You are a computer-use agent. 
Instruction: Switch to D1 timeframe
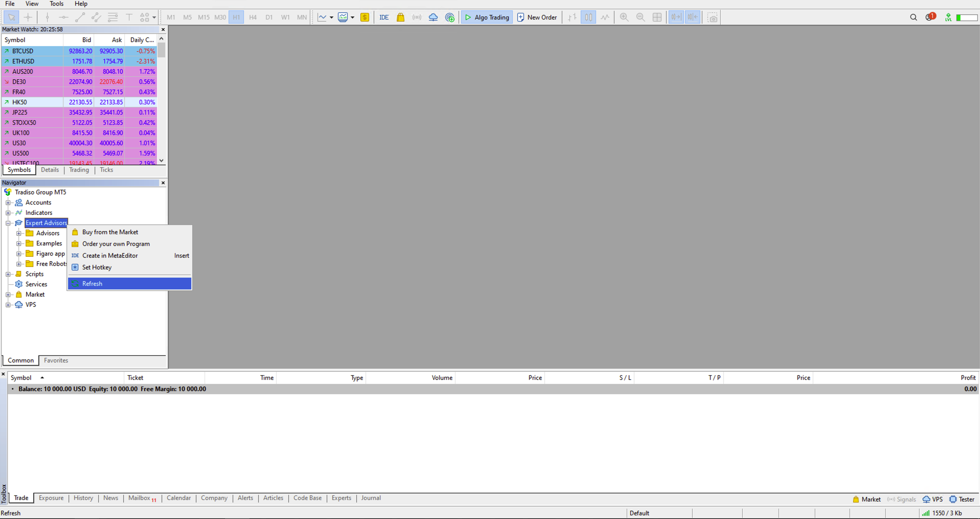click(269, 17)
